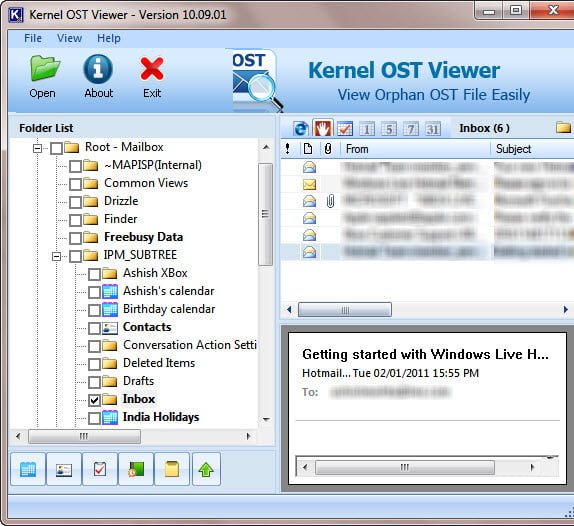Select the Ashish XBox folder
Screen dimensions: 574x526
[x=155, y=273]
